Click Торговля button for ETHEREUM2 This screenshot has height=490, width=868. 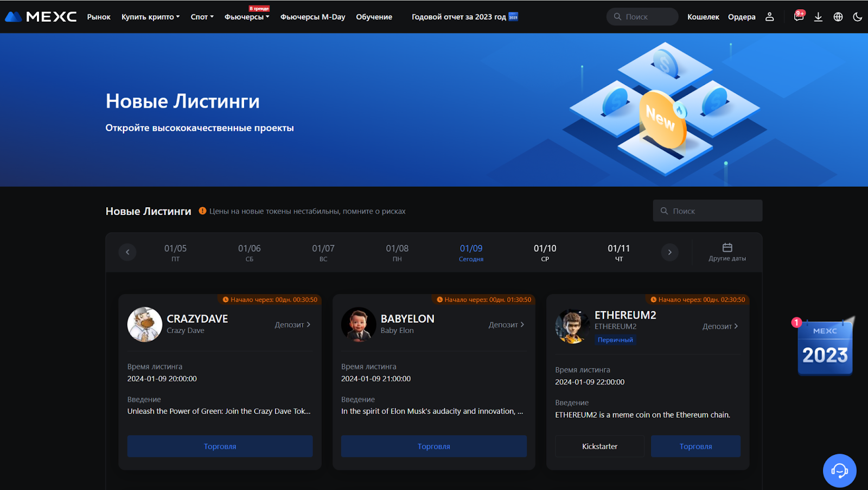[x=695, y=446]
